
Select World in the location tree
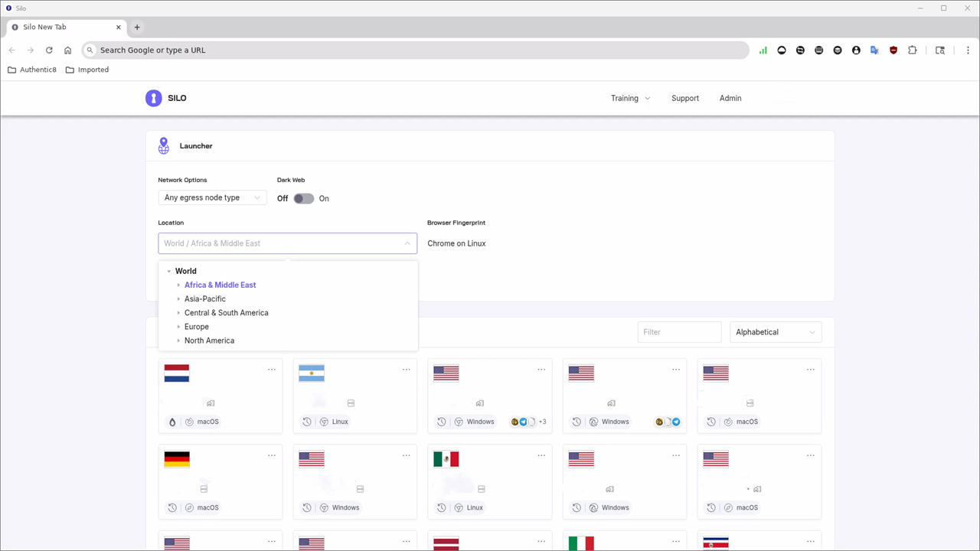point(186,271)
